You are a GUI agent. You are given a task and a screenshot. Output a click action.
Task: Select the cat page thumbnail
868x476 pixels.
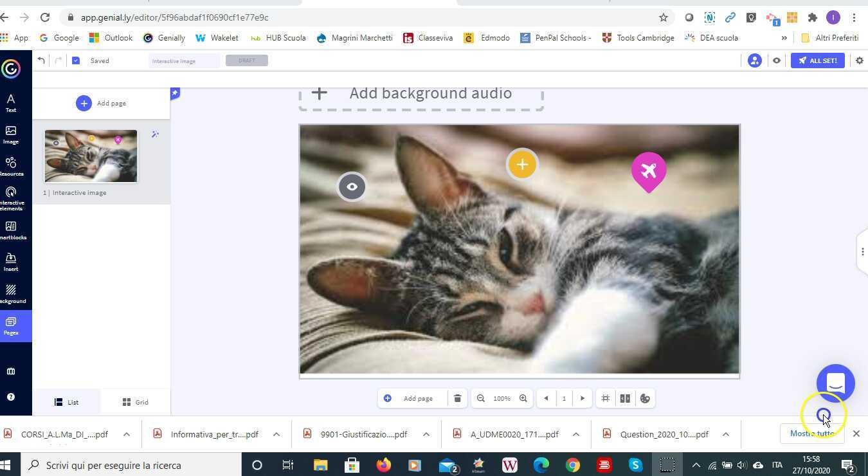coord(91,156)
